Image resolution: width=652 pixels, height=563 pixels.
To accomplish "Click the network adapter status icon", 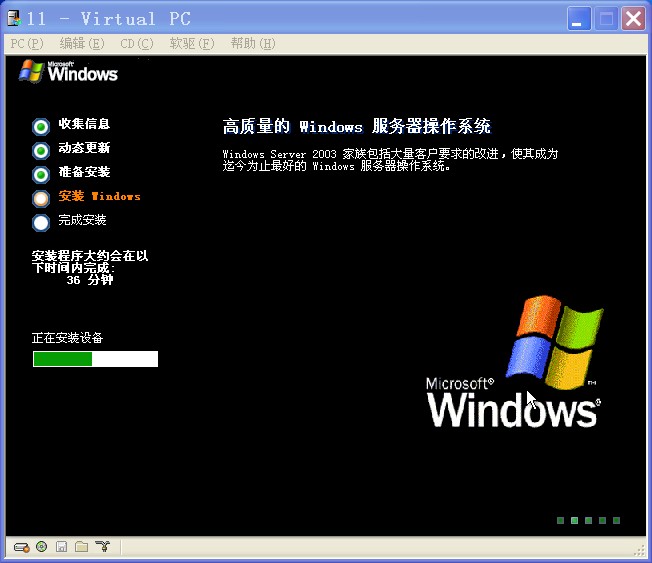I will [102, 547].
